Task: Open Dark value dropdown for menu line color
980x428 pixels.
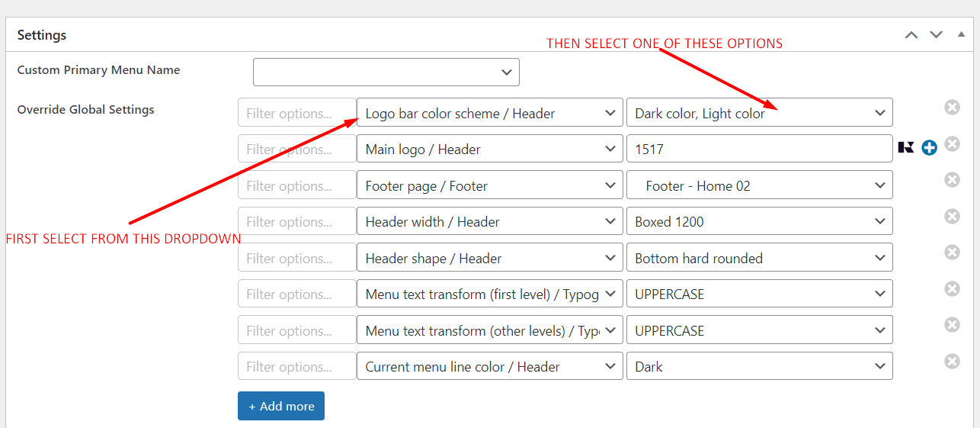Action: [x=759, y=366]
